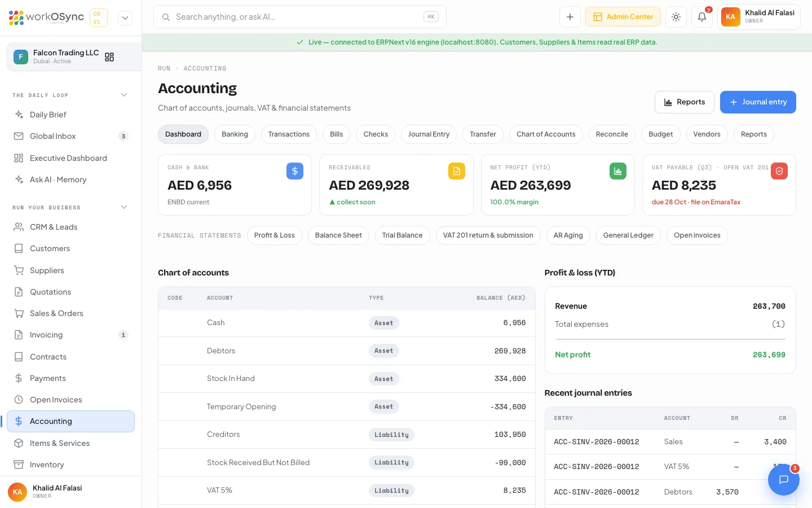Switch to the Reports tab pill
Screen dimensions: 812x508
[x=754, y=134]
